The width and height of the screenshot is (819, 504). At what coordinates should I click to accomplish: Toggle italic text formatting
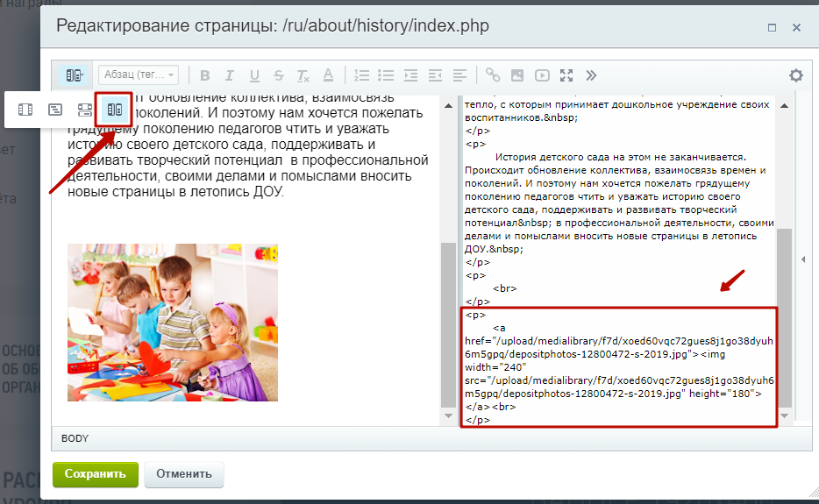230,75
